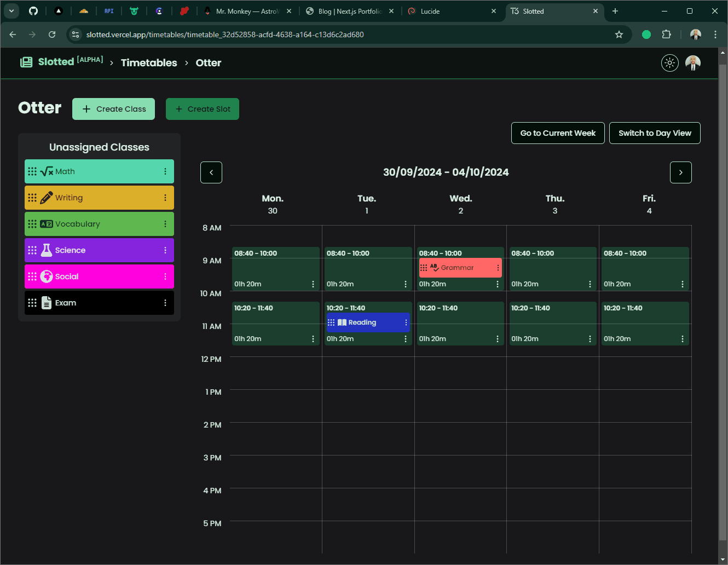Click the Slotted logo icon

point(26,62)
